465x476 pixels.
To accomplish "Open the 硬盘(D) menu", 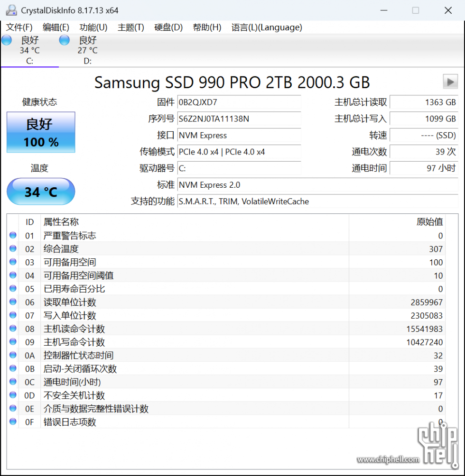I will coord(168,27).
